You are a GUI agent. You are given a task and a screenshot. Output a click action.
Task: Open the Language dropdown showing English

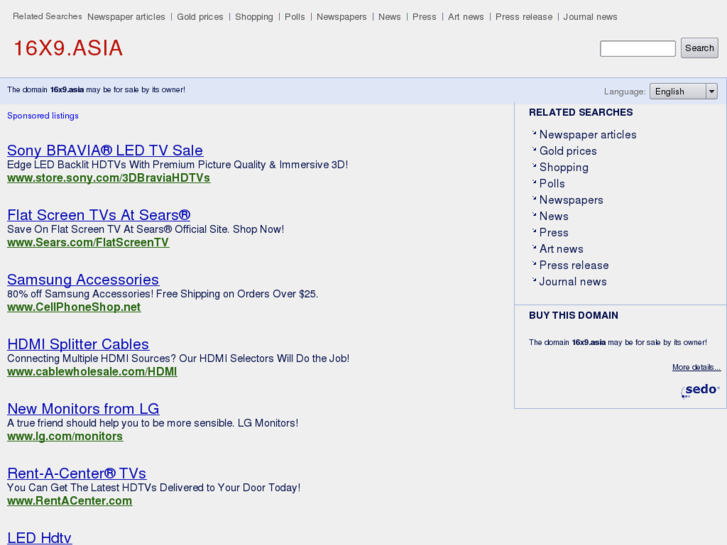[x=683, y=91]
